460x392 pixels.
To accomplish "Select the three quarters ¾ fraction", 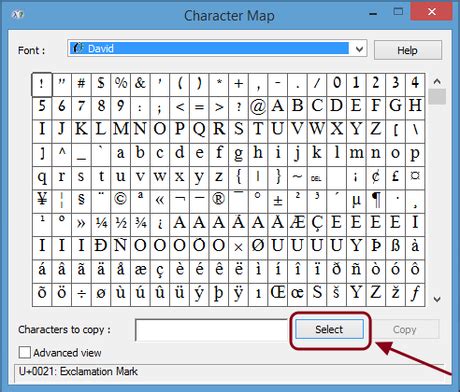I will point(140,225).
